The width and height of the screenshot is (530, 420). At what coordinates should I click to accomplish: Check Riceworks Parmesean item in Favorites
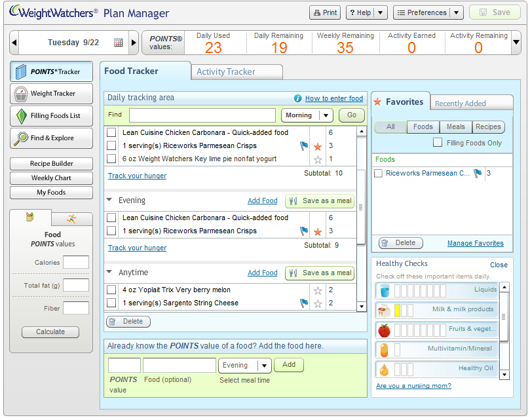tap(379, 173)
